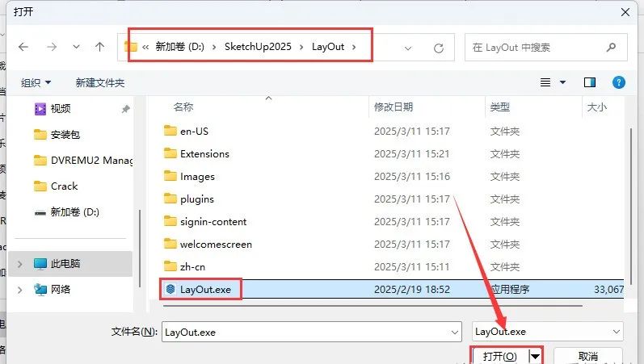Click the signin-content folder icon
Screen dimensions: 644x364
[170, 221]
